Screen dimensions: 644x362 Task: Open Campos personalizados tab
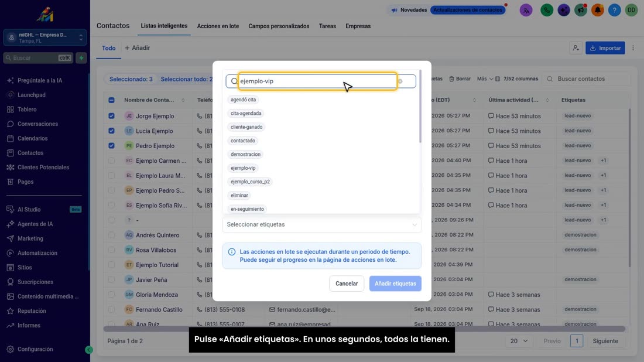279,26
